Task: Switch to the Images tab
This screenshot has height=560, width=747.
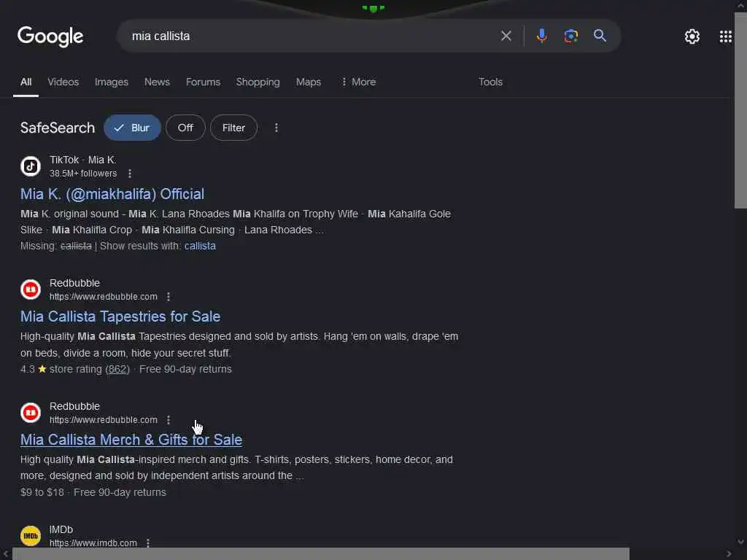Action: pos(112,82)
